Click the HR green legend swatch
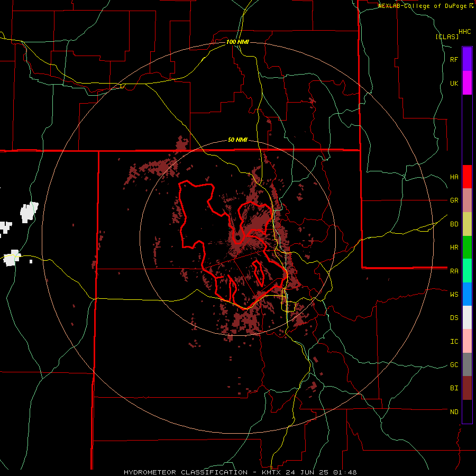The image size is (476, 476). [467, 247]
